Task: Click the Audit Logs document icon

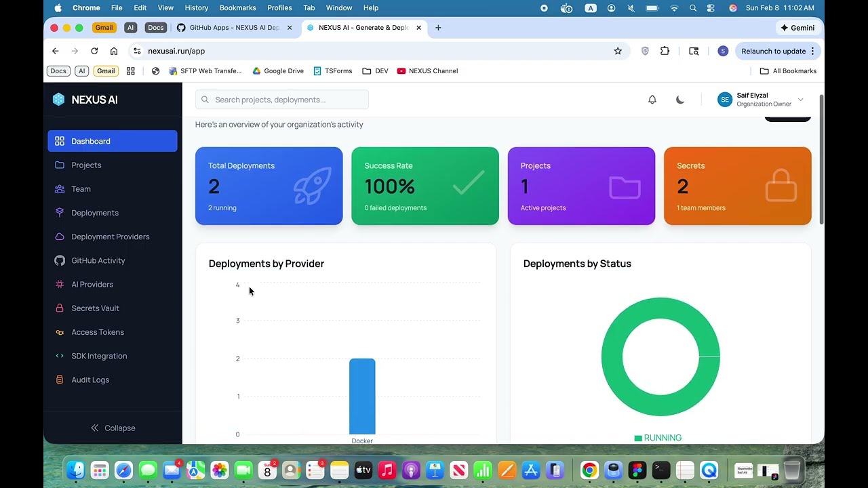Action: coord(60,380)
